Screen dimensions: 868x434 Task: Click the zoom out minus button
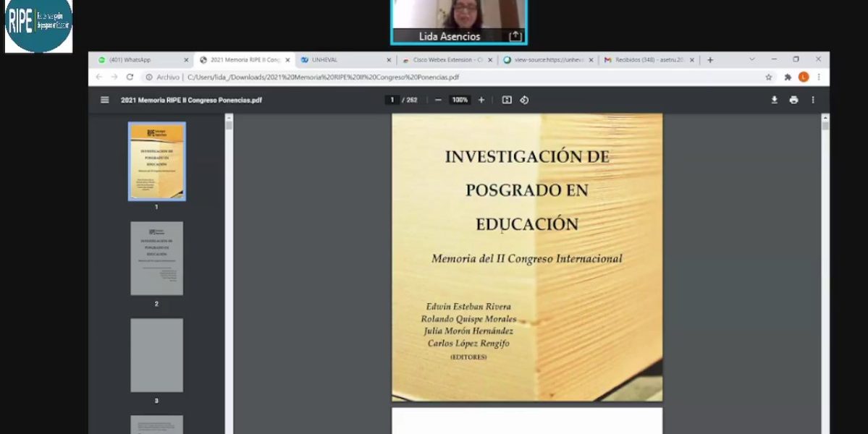pos(438,100)
